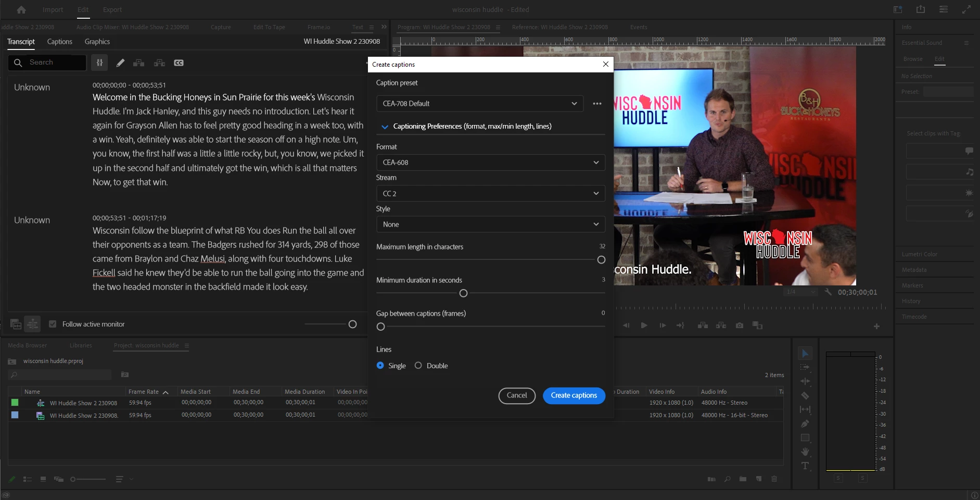Screen dimensions: 980x500
Task: Click the pencil edit icon in Transcript toolbar
Action: coord(120,63)
